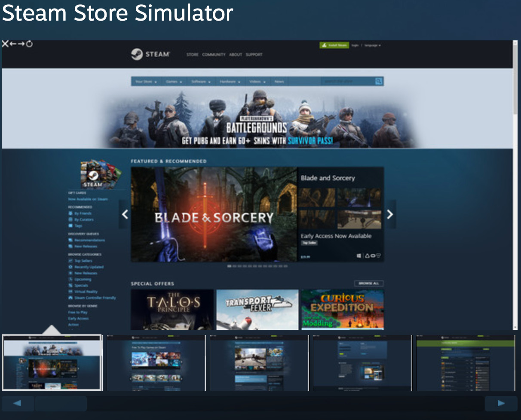Screen dimensions: 521x420
Task: Open the Hardware dropdown
Action: 229,81
